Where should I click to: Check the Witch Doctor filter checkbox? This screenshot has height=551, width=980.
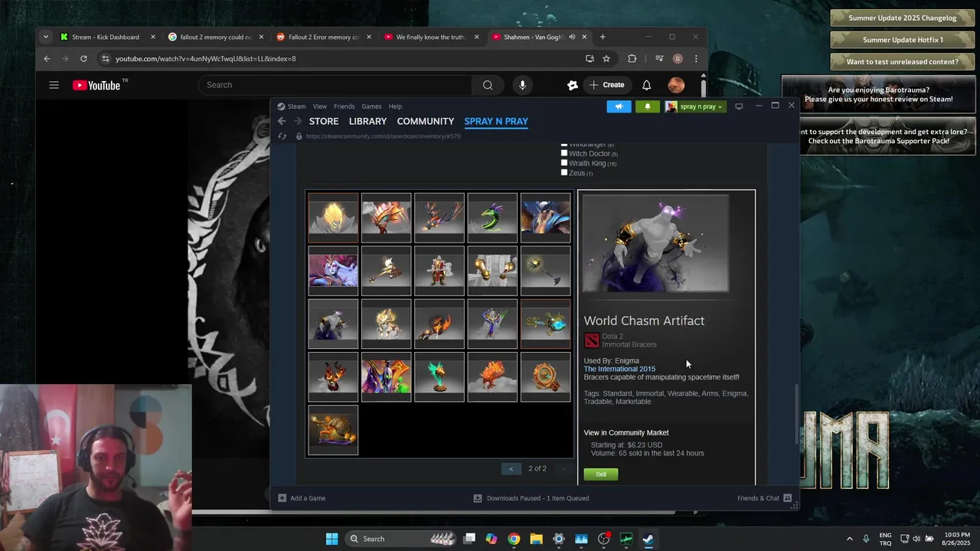[x=564, y=153]
